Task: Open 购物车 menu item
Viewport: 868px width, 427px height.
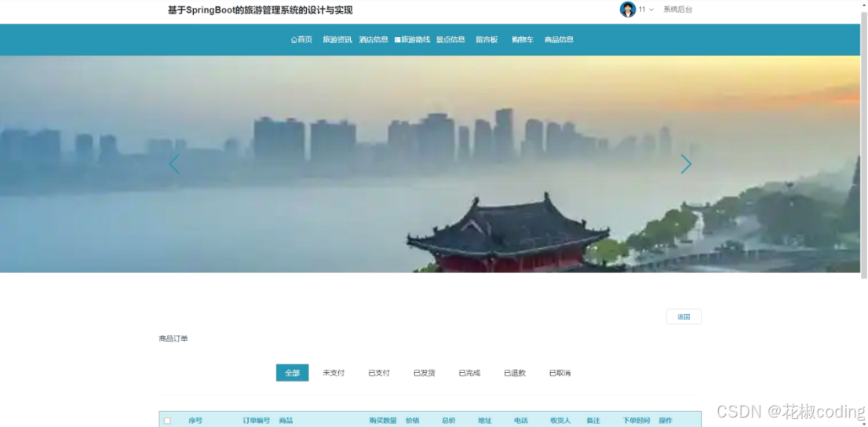Action: pyautogui.click(x=523, y=40)
